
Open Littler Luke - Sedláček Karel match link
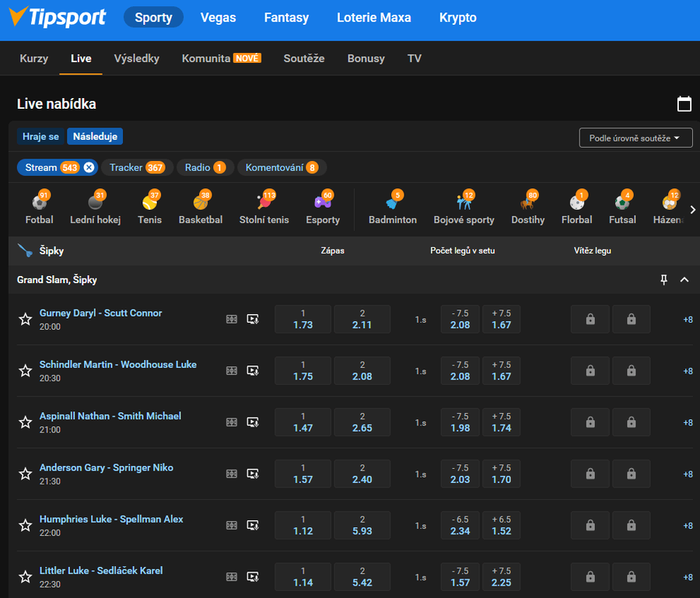click(x=101, y=571)
